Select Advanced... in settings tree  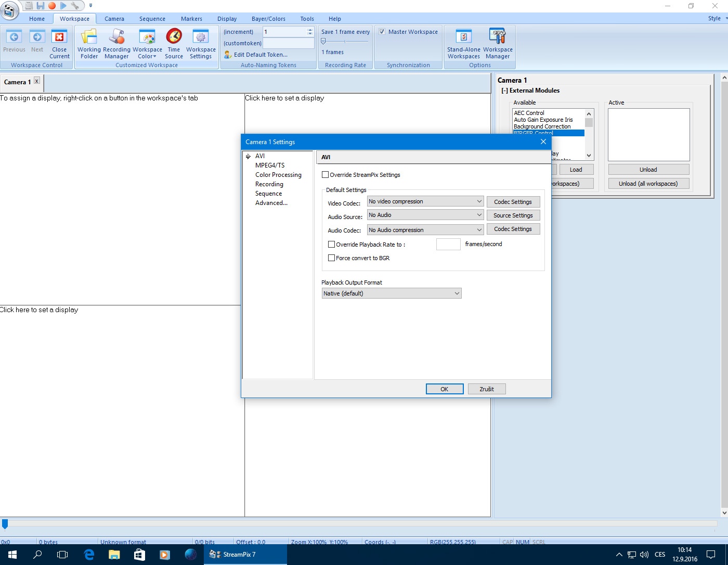pyautogui.click(x=271, y=203)
